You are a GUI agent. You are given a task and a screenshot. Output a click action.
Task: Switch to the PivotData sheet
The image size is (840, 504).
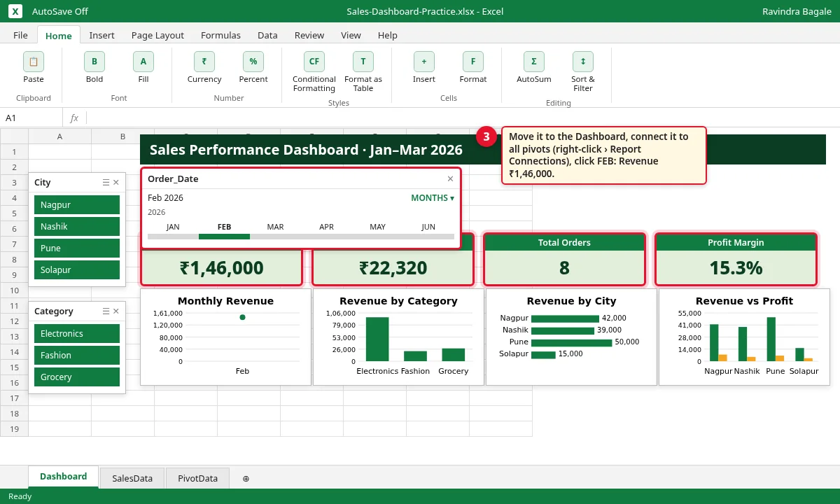pos(197,479)
